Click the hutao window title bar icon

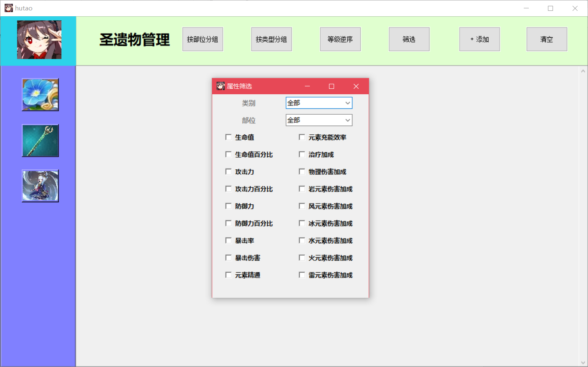9,8
